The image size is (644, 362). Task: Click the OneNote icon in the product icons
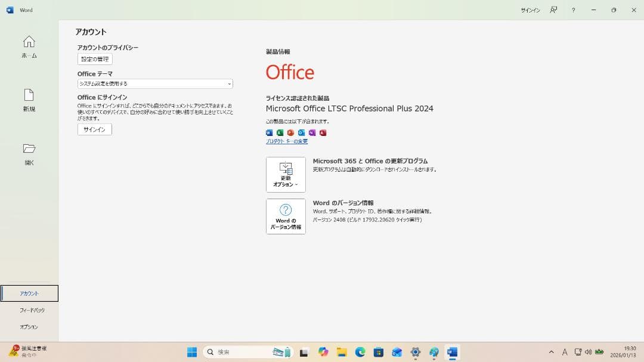click(x=312, y=132)
